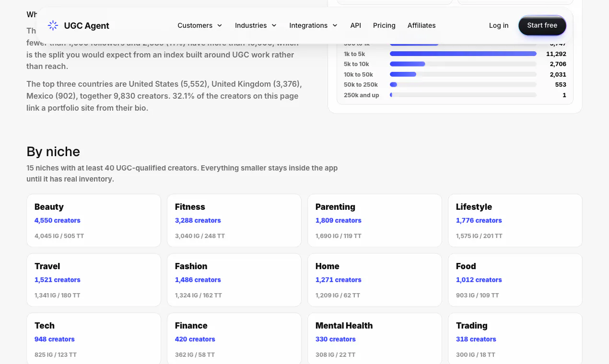The height and width of the screenshot is (364, 609).
Task: Click the 1k to 5k follower bar
Action: click(x=463, y=54)
